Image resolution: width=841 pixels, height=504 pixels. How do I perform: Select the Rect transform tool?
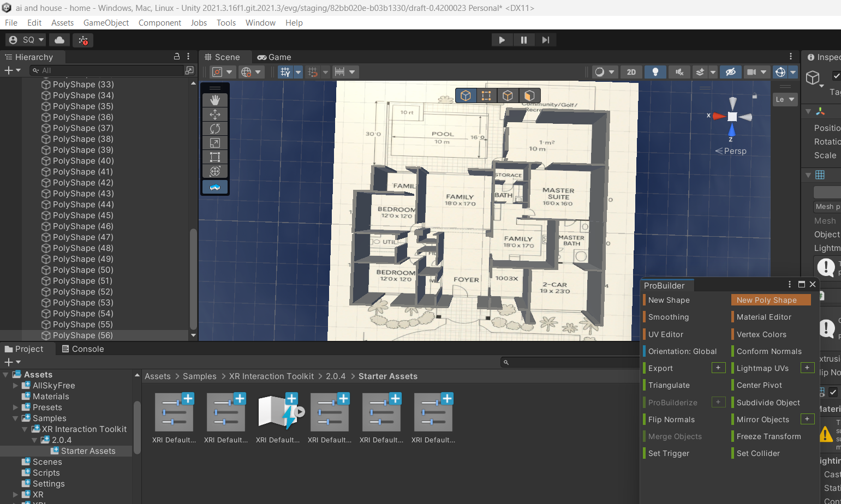coord(215,157)
